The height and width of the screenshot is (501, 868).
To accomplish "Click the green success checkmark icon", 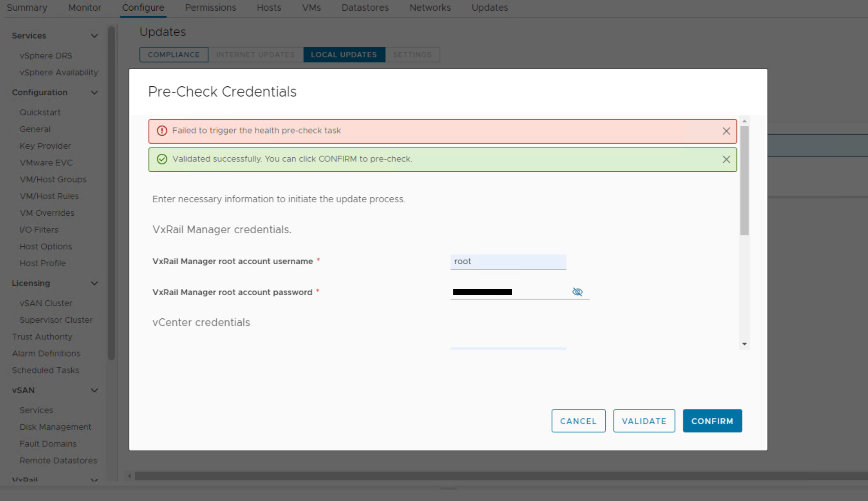I will pyautogui.click(x=162, y=159).
